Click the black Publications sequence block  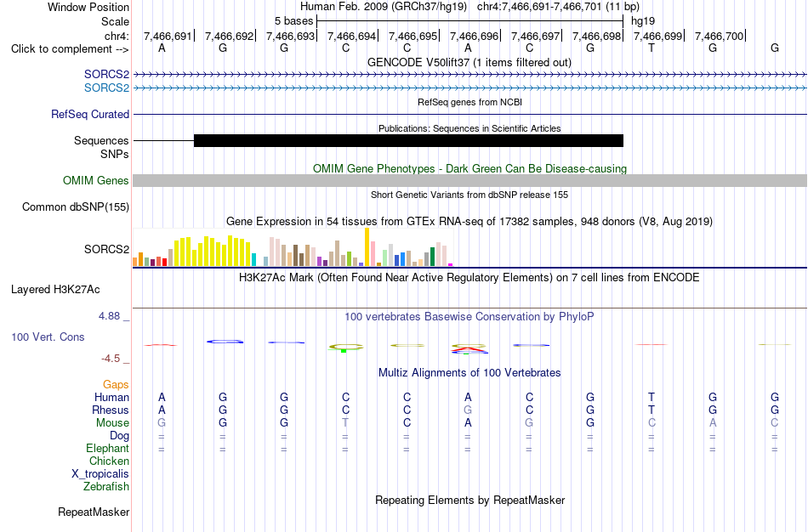pyautogui.click(x=408, y=140)
